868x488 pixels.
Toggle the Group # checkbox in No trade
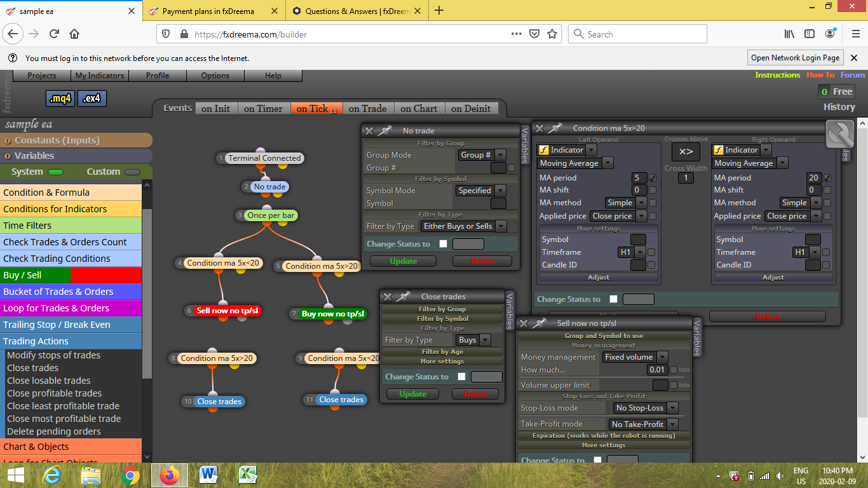coord(512,168)
